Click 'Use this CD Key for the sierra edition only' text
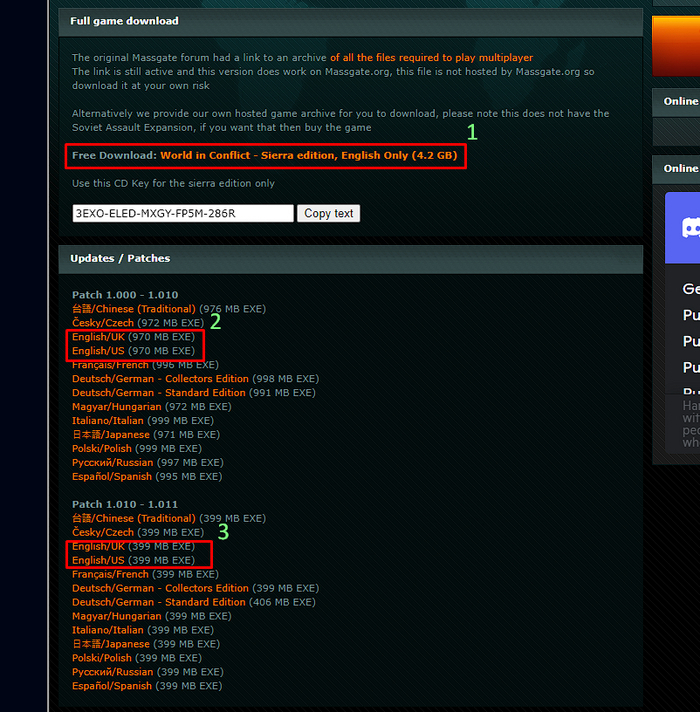Viewport: 700px width, 712px height. (x=173, y=183)
